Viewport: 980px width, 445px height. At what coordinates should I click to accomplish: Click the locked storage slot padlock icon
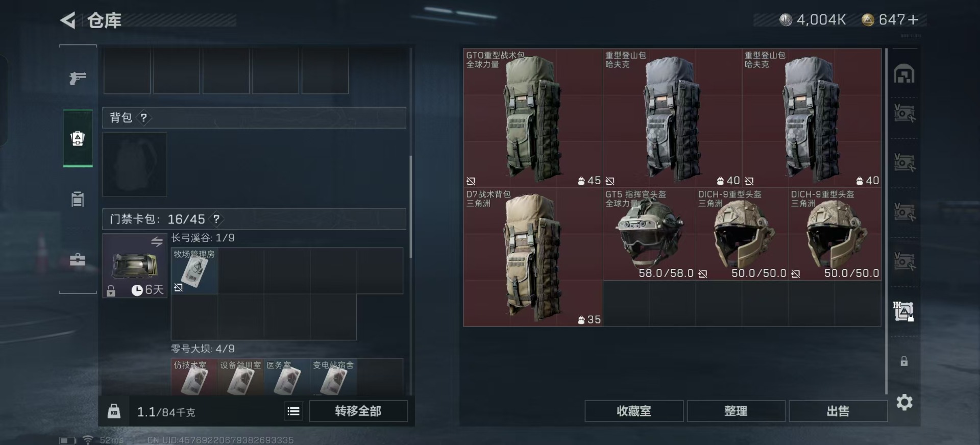pyautogui.click(x=904, y=361)
